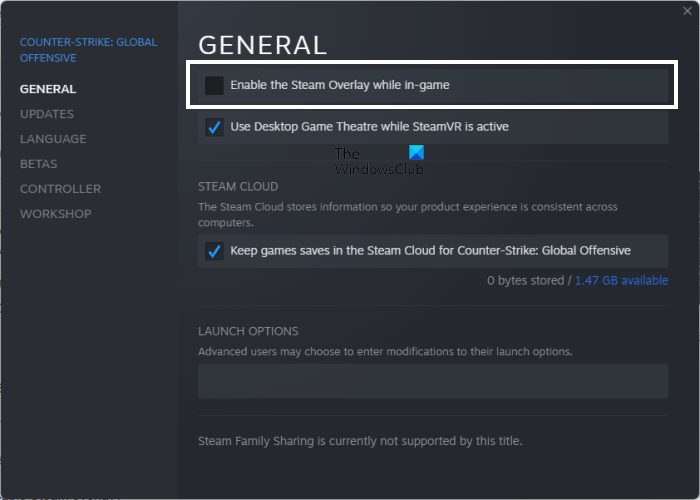Click the 0 bytes stored text
The image size is (700, 500).
click(525, 281)
